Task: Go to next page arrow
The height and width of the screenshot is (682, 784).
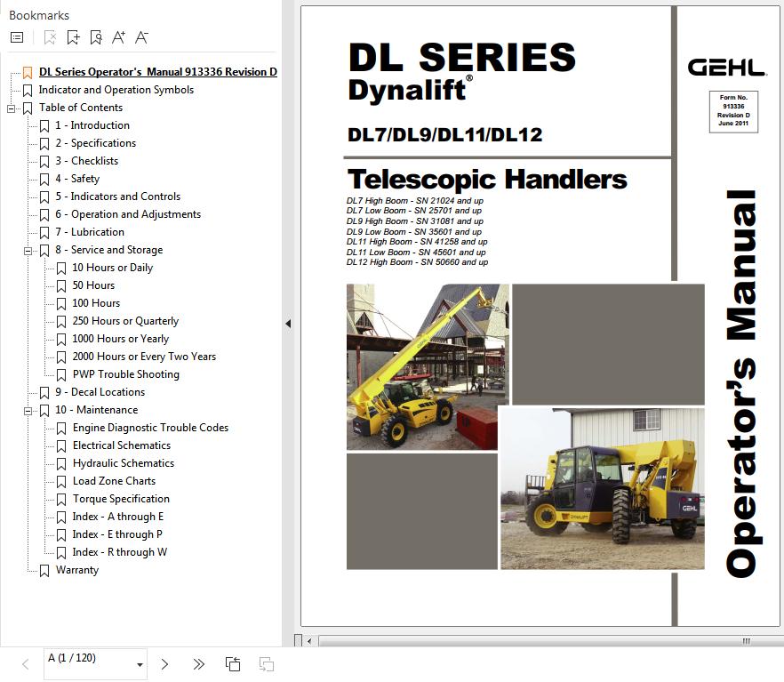Action: pyautogui.click(x=164, y=664)
